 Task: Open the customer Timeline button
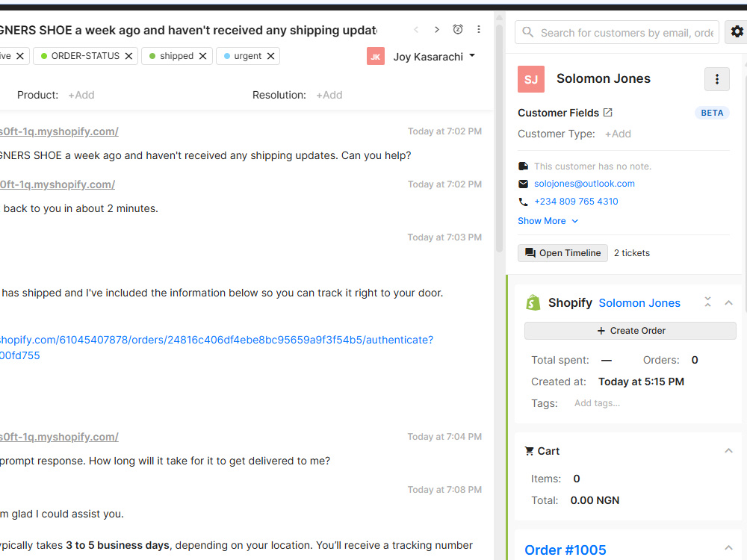[562, 253]
